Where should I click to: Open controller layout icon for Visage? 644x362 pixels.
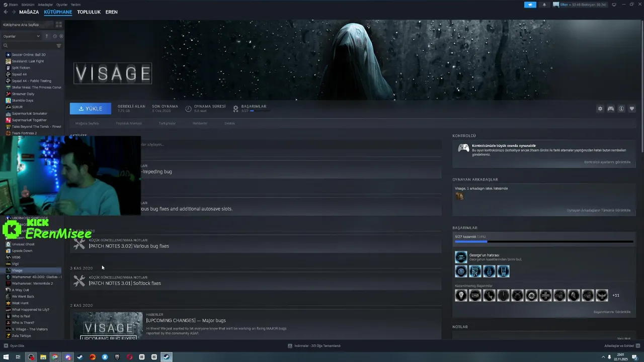click(611, 109)
